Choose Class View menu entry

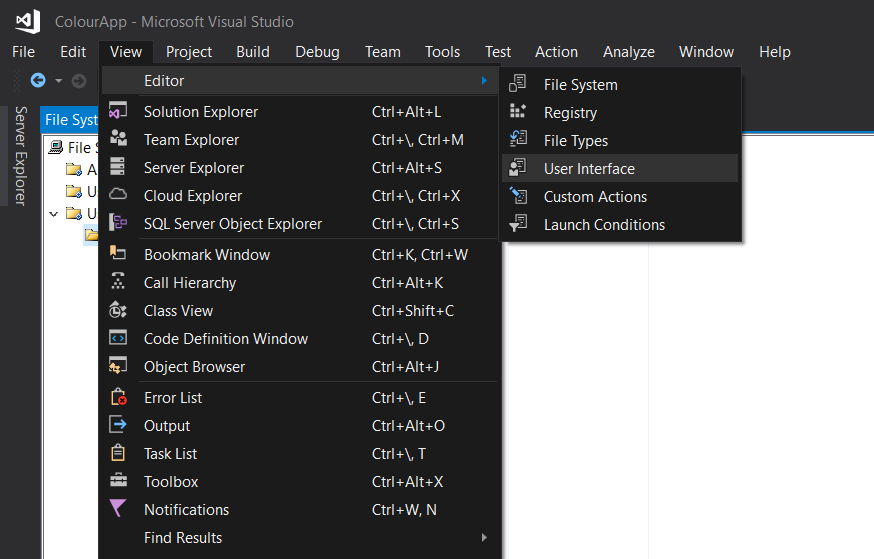pyautogui.click(x=300, y=310)
